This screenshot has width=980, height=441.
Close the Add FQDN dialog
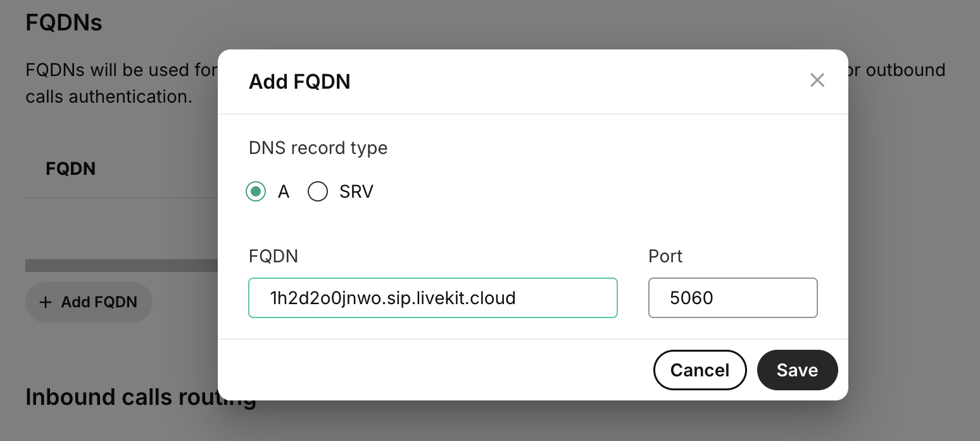[817, 80]
